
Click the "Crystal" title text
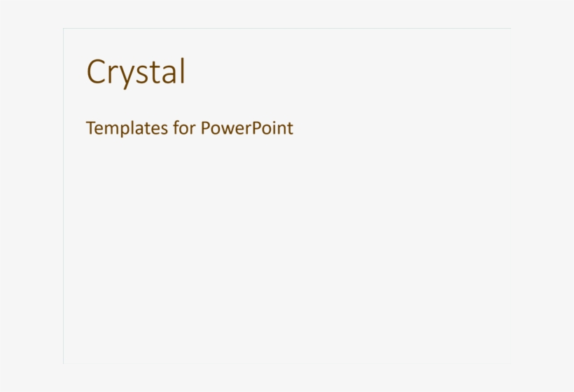point(136,72)
